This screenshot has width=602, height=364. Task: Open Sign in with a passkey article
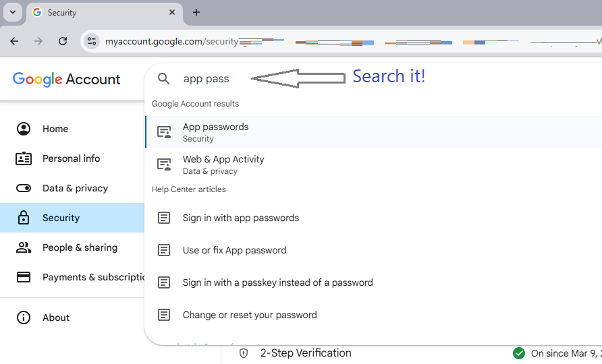(374, 282)
